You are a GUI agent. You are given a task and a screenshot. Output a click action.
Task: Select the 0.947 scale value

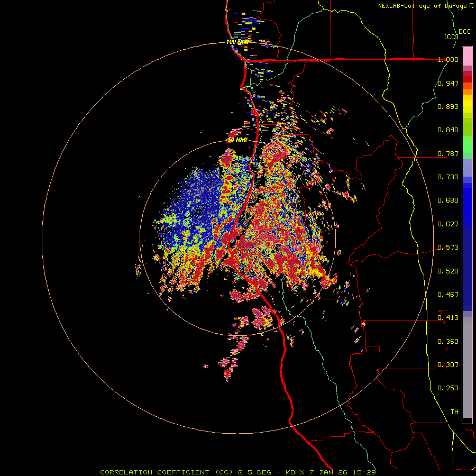pos(448,83)
